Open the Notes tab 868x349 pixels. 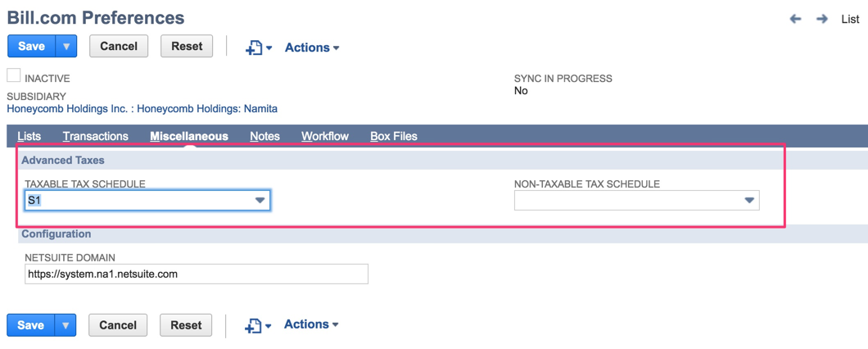pyautogui.click(x=264, y=136)
